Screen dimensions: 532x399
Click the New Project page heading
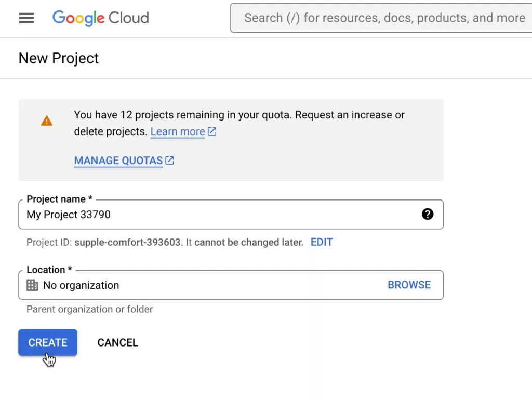(x=59, y=58)
